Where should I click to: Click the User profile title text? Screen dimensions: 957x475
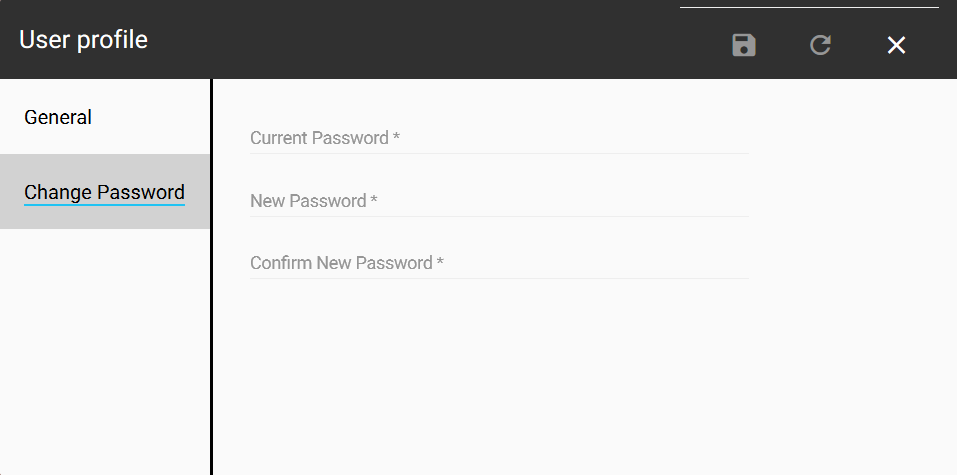(x=84, y=40)
